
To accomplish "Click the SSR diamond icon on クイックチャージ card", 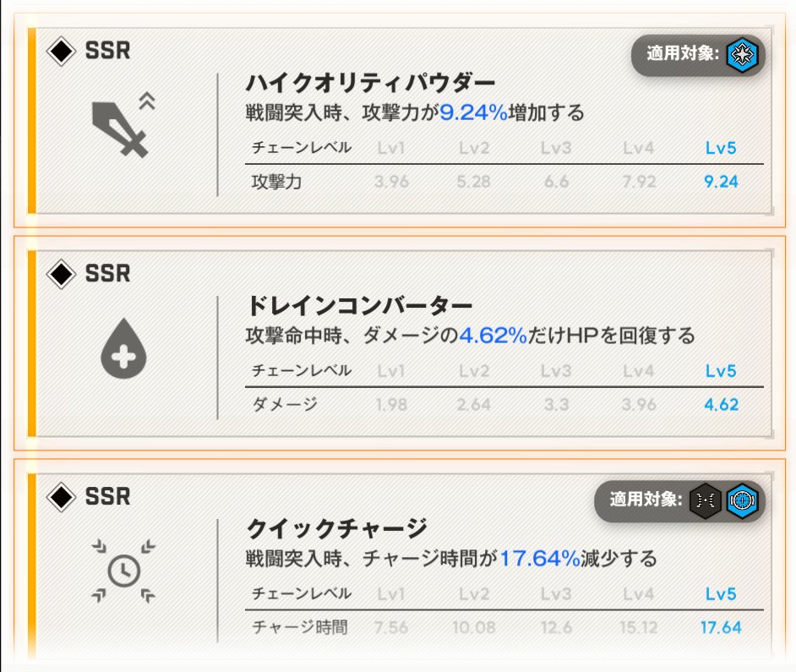I will [x=61, y=496].
